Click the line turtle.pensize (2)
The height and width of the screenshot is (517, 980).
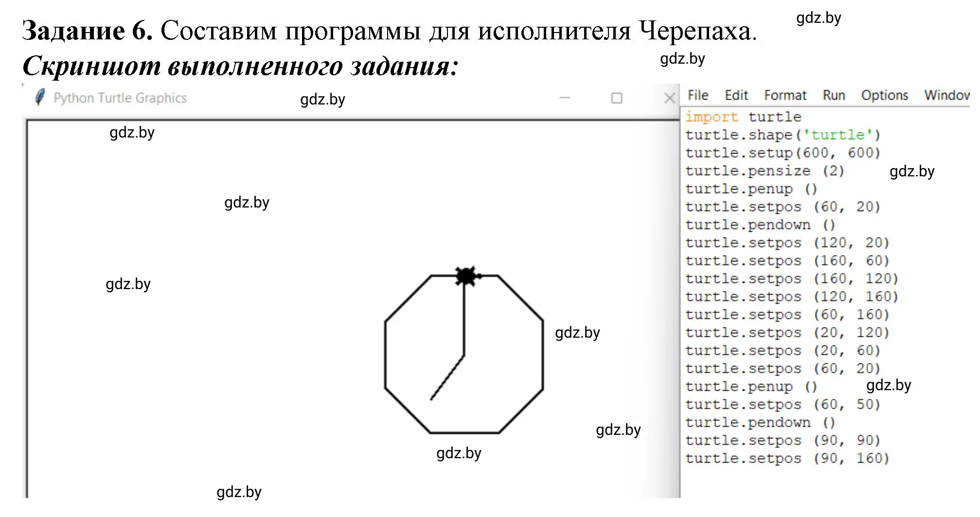[765, 171]
